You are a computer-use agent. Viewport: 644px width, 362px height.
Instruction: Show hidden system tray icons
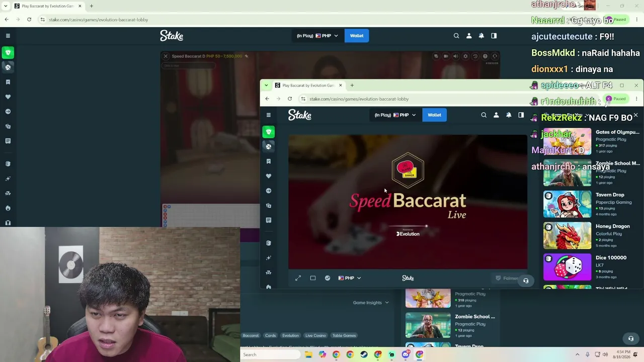(577, 354)
